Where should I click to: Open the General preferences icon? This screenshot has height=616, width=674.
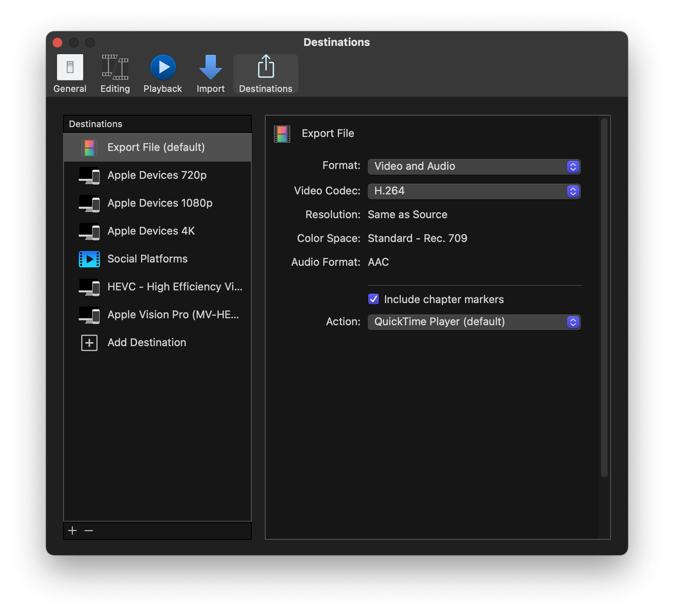(x=70, y=67)
